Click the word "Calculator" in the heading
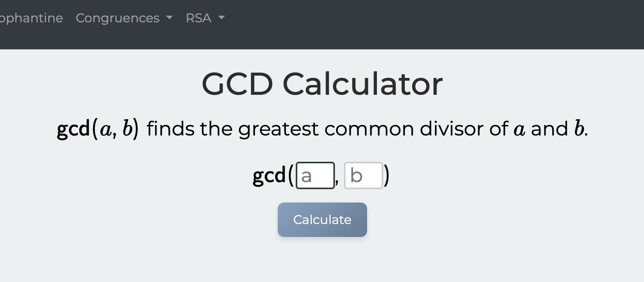 tap(362, 84)
